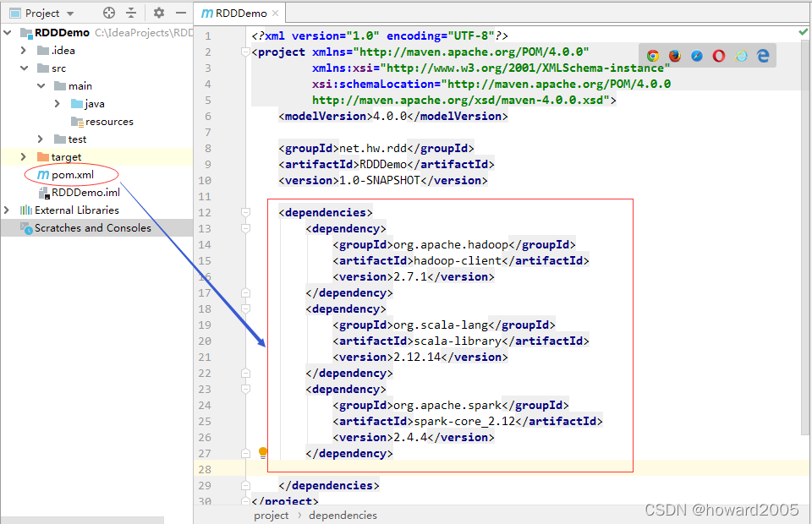Fold the hadoop dependency at line 13

pos(245,228)
